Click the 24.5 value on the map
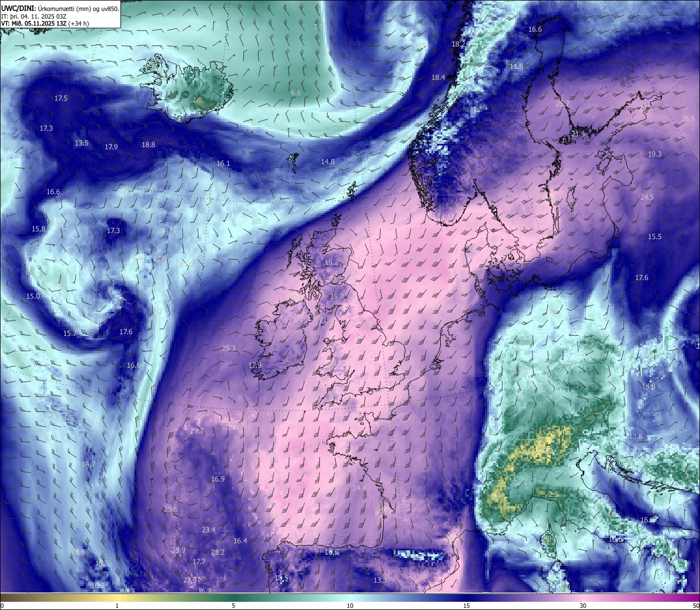This screenshot has width=700, height=610. click(647, 197)
